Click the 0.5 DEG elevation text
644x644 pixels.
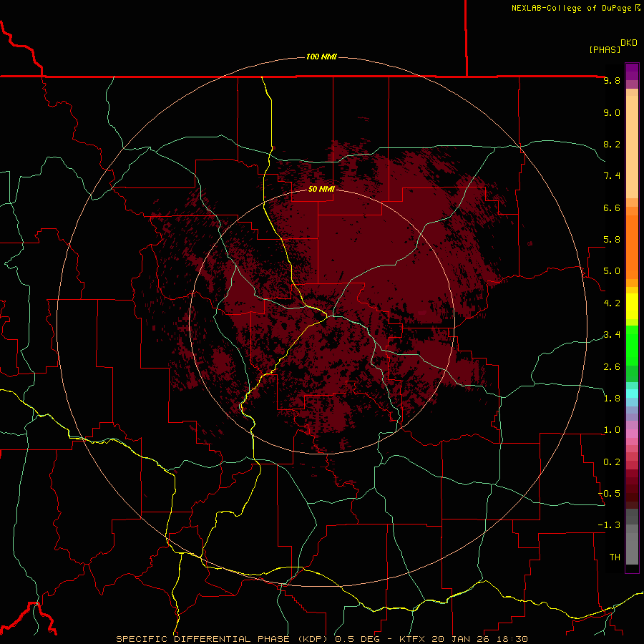coord(357,639)
